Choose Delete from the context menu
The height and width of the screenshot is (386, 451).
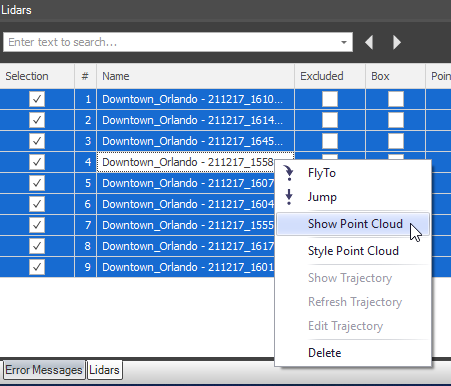click(x=353, y=353)
